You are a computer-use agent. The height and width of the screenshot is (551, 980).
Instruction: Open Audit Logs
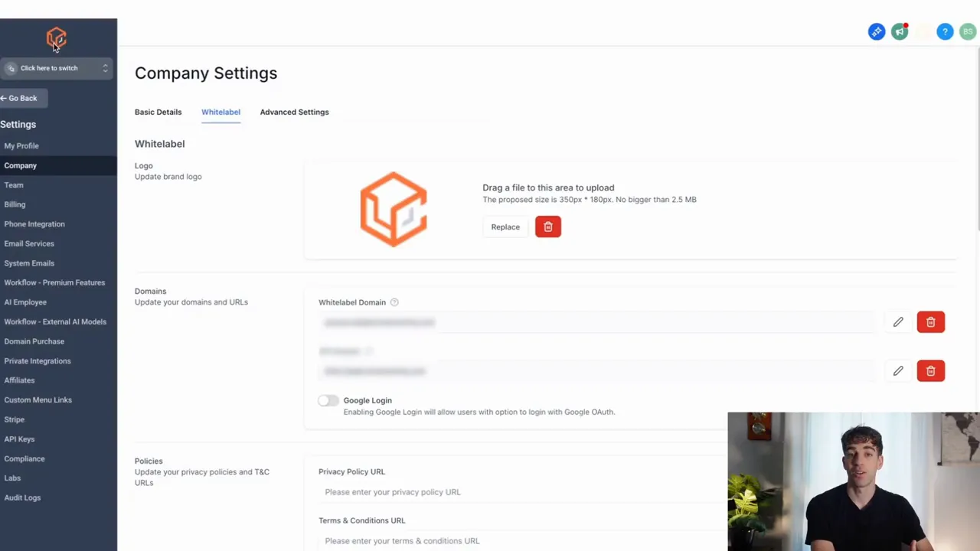click(22, 497)
